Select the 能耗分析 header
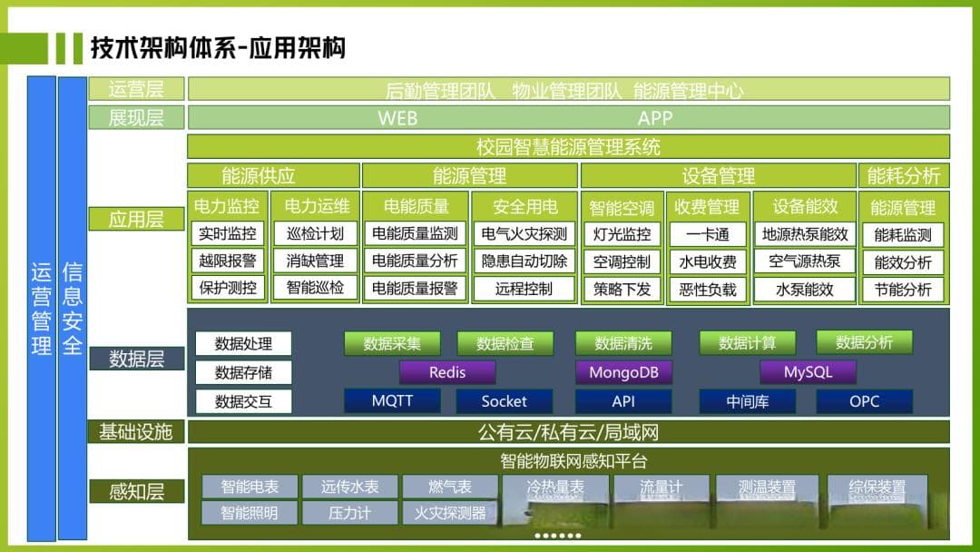The height and width of the screenshot is (552, 980). [904, 175]
